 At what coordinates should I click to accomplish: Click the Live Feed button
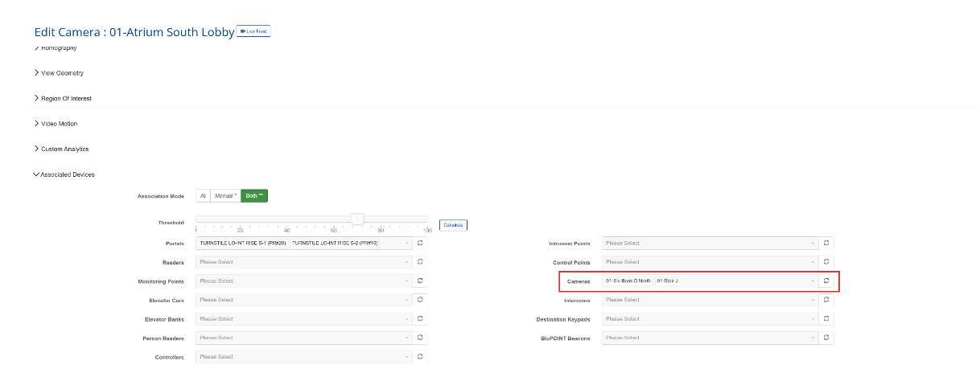tap(253, 31)
